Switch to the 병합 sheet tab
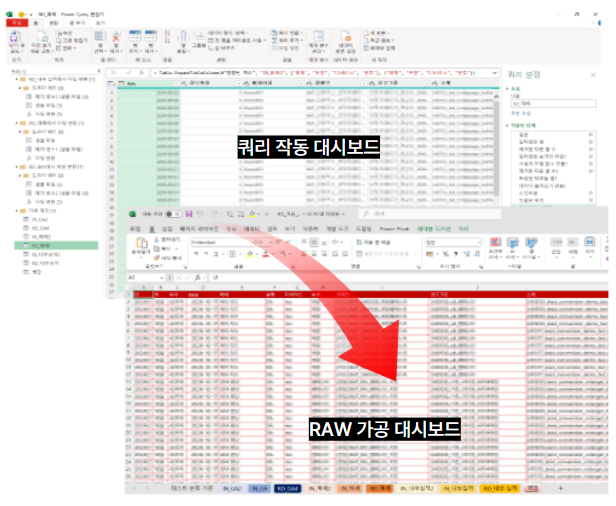Screen dimensions: 616x506 pos(533,488)
